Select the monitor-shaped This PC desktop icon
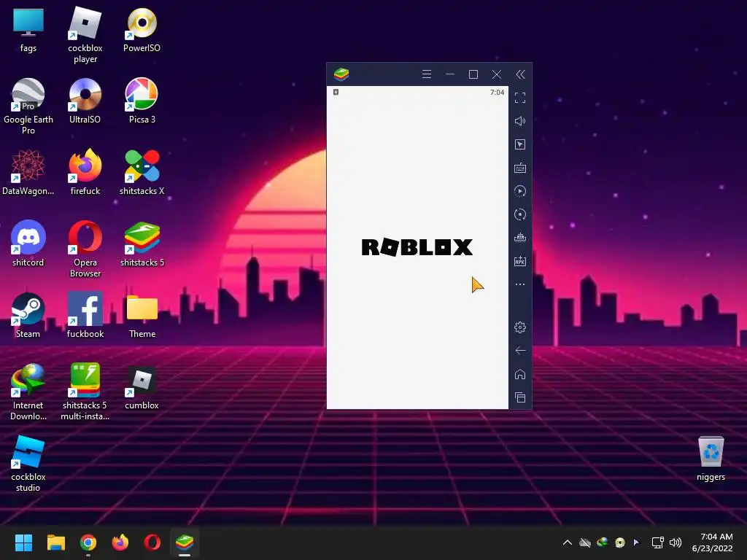 click(28, 30)
